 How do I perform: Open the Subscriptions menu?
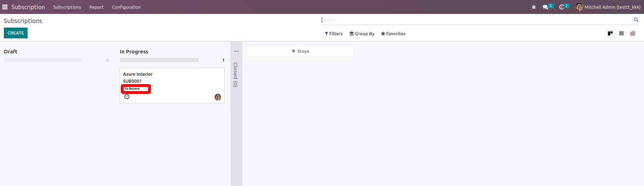point(67,7)
